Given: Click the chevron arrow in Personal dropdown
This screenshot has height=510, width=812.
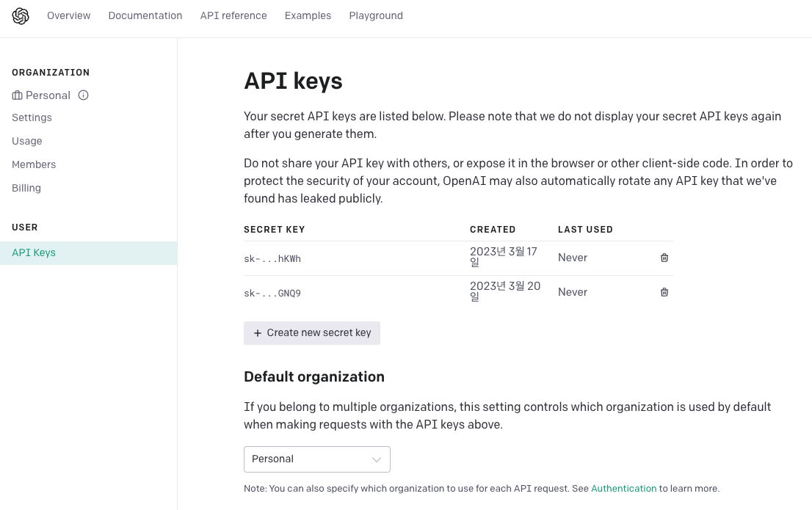Looking at the screenshot, I should (x=377, y=459).
